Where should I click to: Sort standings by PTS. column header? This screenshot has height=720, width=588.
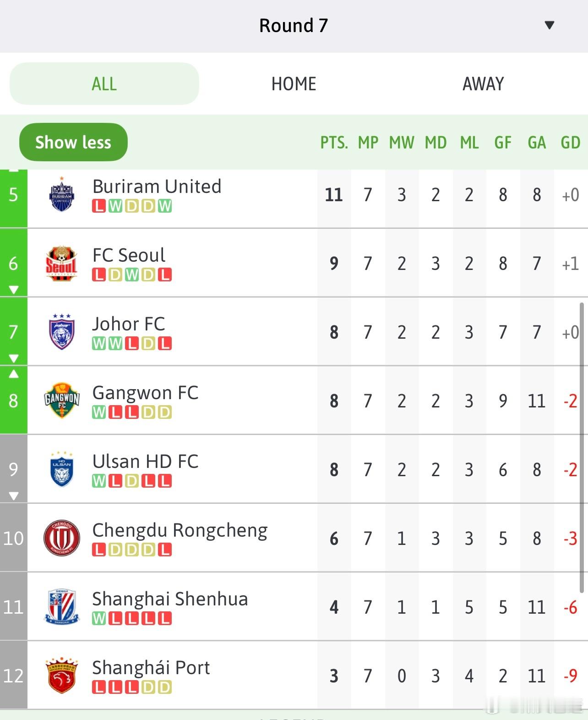[x=334, y=143]
